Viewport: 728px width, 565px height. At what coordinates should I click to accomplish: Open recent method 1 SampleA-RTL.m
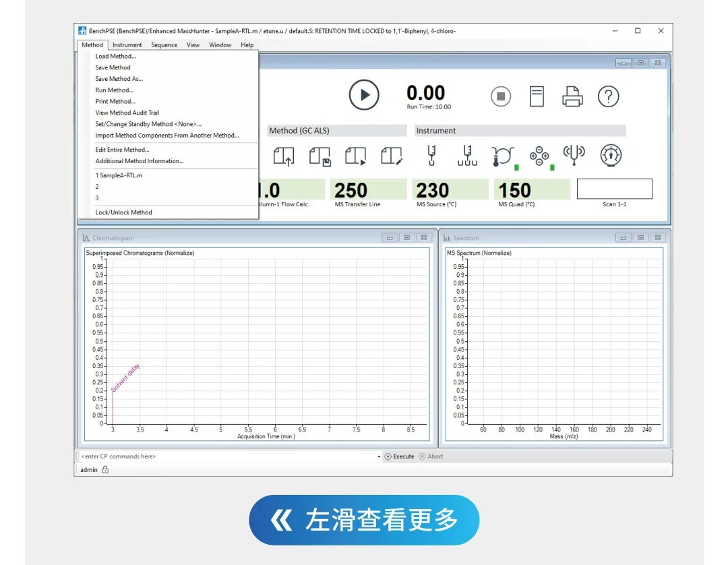(119, 175)
